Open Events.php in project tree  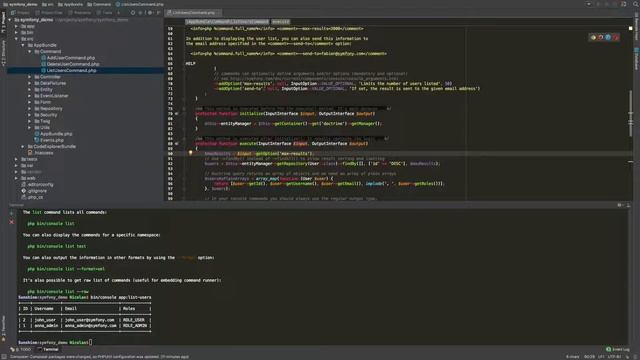tap(49, 140)
